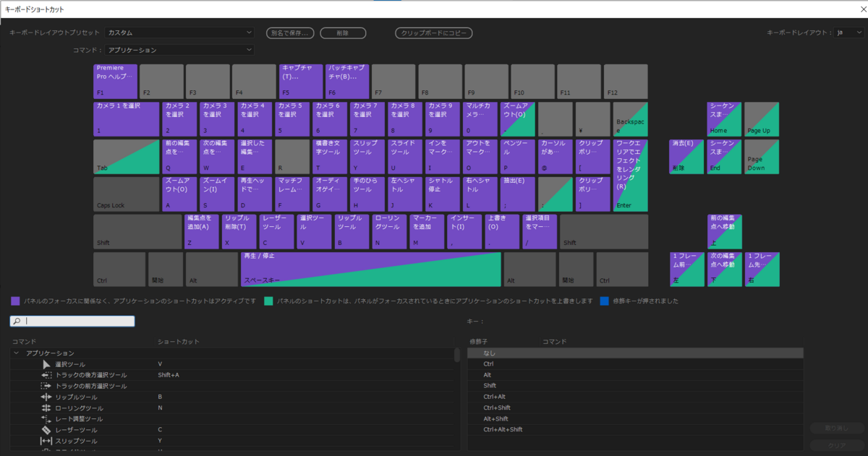Click the 0 key labeled マルチカメラ

480,119
